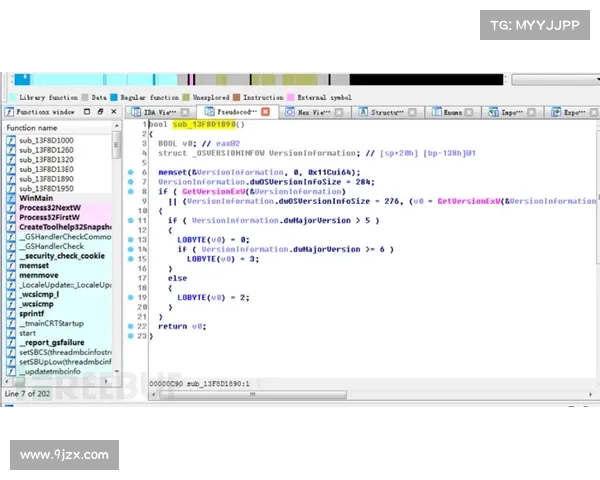Click the Enums tab icon
600x480 pixels.
(x=433, y=113)
